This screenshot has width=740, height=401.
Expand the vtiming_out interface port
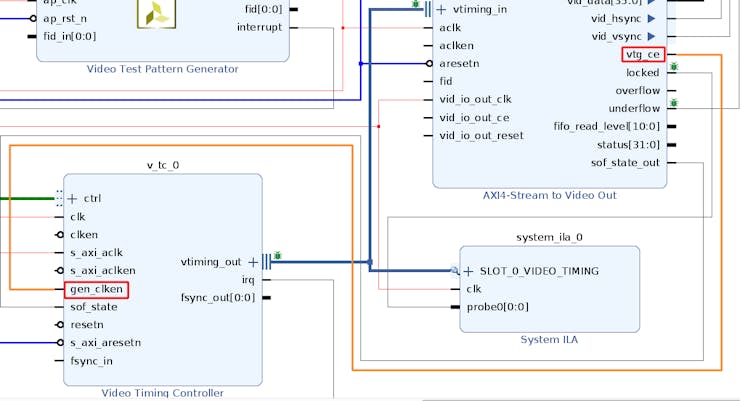[253, 262]
